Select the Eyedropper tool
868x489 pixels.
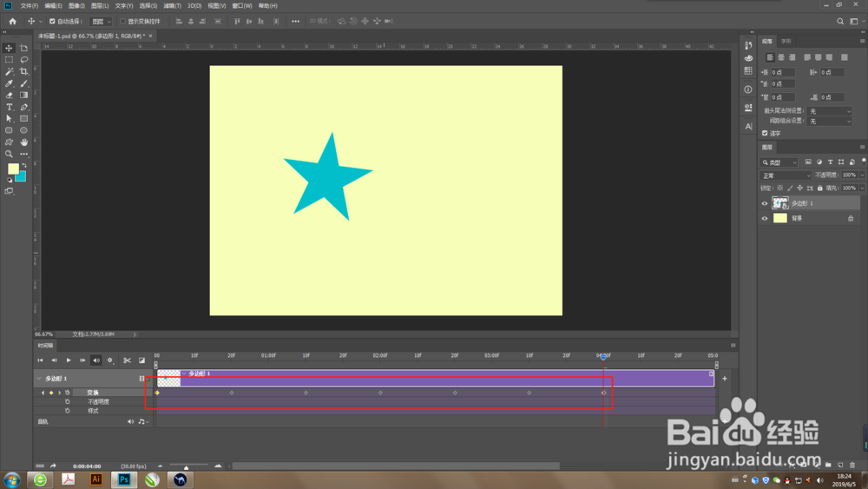(x=9, y=83)
